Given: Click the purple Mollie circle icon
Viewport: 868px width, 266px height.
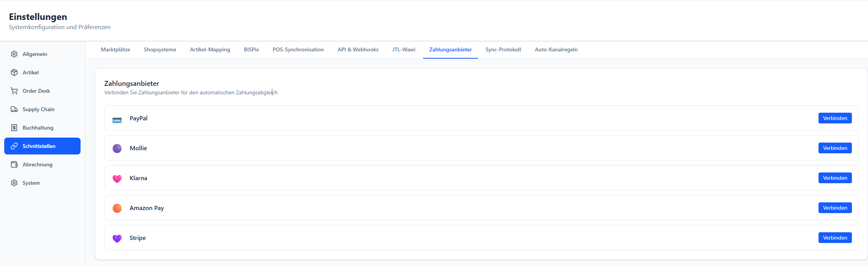Looking at the screenshot, I should pyautogui.click(x=117, y=148).
